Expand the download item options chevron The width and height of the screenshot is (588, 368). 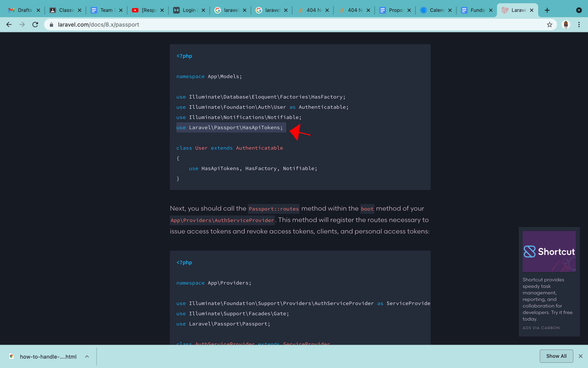pos(87,357)
